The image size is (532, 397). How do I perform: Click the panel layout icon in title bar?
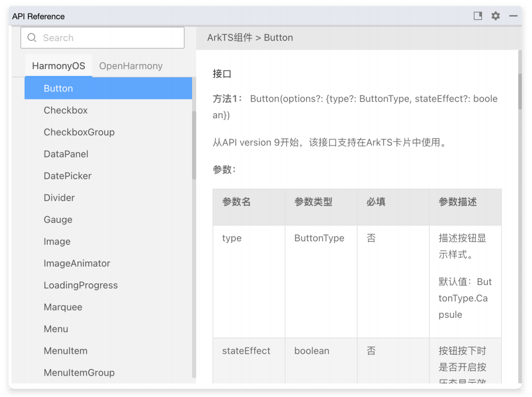pyautogui.click(x=478, y=16)
